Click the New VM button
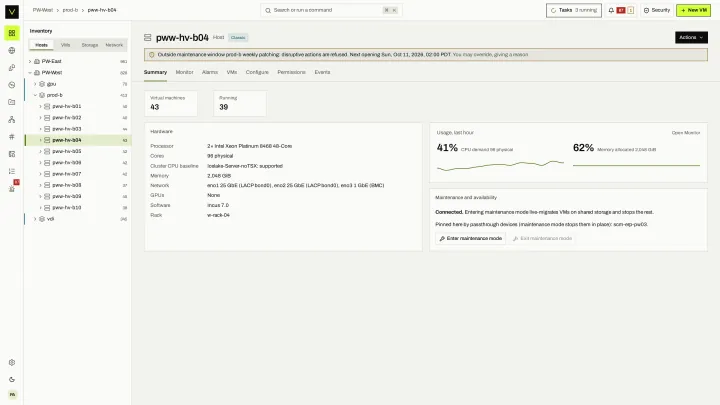The height and width of the screenshot is (405, 720). point(693,10)
